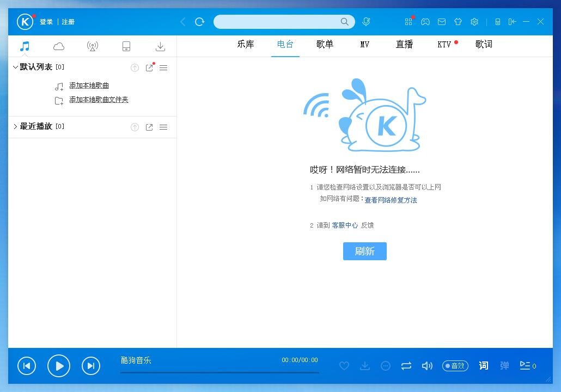Reload page with top refresh icon
The height and width of the screenshot is (392, 561).
pos(200,22)
